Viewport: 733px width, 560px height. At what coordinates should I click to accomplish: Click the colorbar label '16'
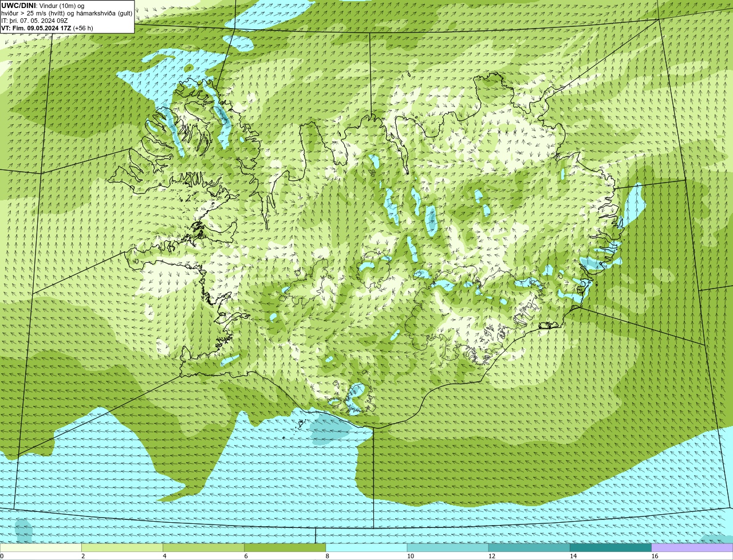tap(655, 556)
